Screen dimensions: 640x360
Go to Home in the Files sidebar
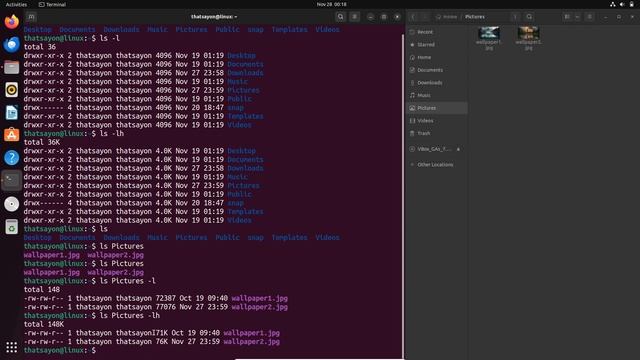[x=437, y=57]
